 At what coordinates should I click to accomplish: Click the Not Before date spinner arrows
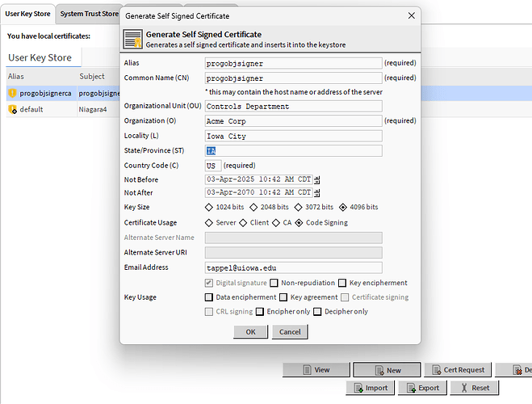[317, 179]
